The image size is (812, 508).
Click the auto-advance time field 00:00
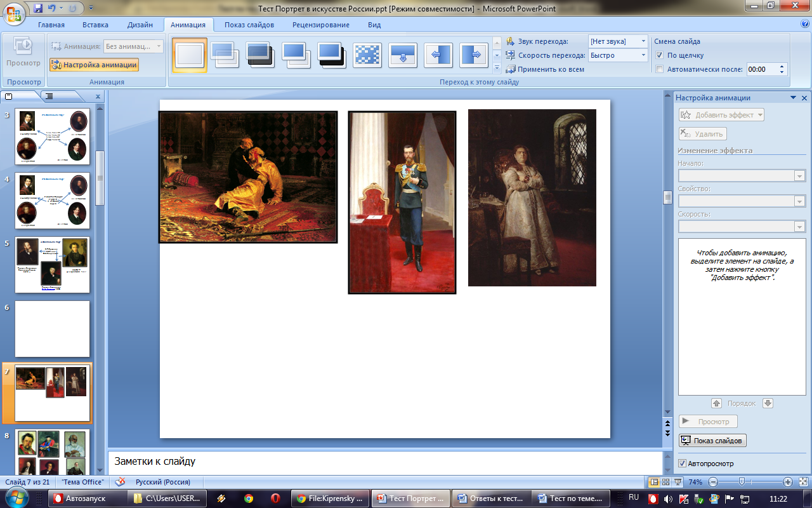click(x=762, y=69)
